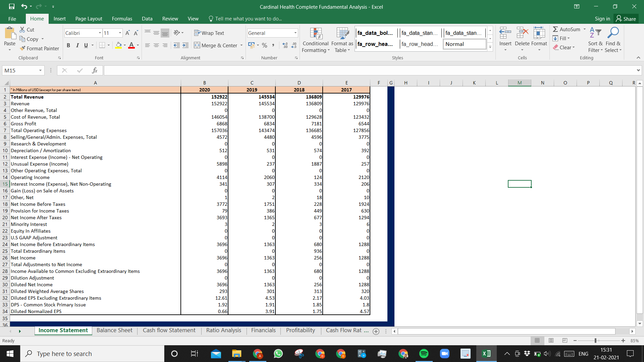The height and width of the screenshot is (362, 644).
Task: Expand the formula bar
Action: point(638,70)
